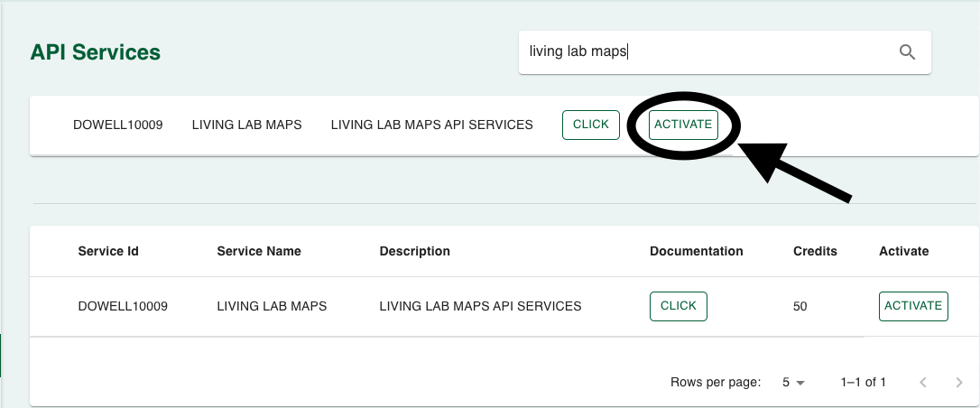
Task: Select the DOWELL10009 cell in the table
Action: tap(123, 306)
